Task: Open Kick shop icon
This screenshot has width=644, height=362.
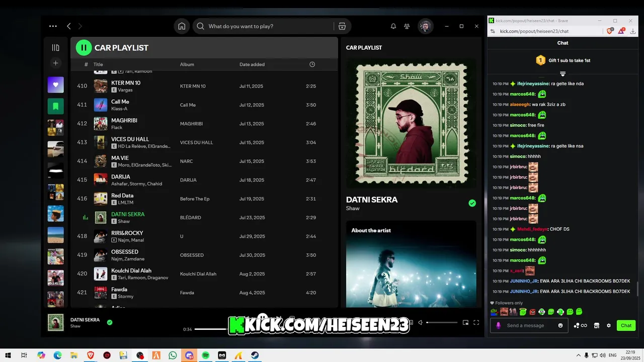Action: click(597, 325)
